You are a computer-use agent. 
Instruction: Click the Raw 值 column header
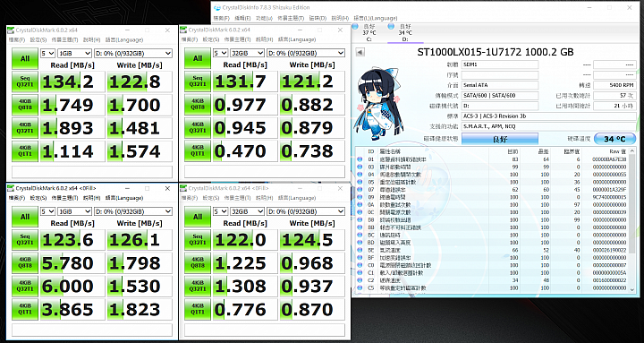coord(618,151)
